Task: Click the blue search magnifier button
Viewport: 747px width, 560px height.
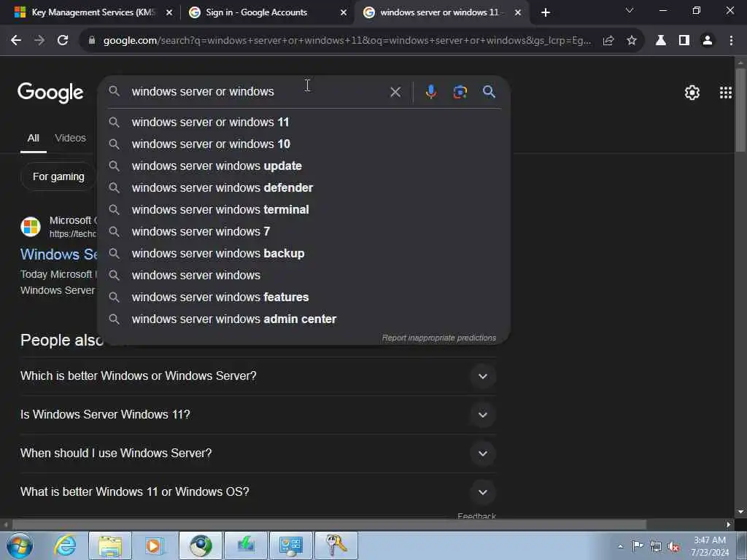Action: click(489, 91)
